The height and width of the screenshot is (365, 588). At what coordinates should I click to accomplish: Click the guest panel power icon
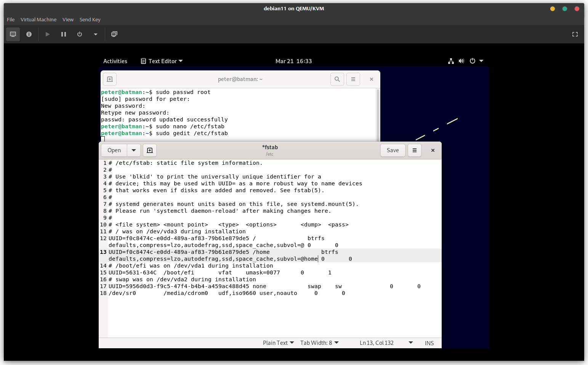(x=473, y=61)
